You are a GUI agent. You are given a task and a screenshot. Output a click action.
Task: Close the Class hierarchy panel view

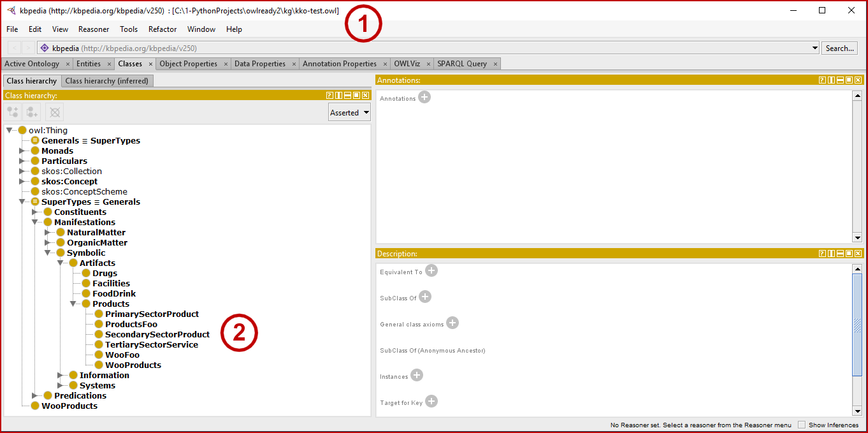(365, 96)
